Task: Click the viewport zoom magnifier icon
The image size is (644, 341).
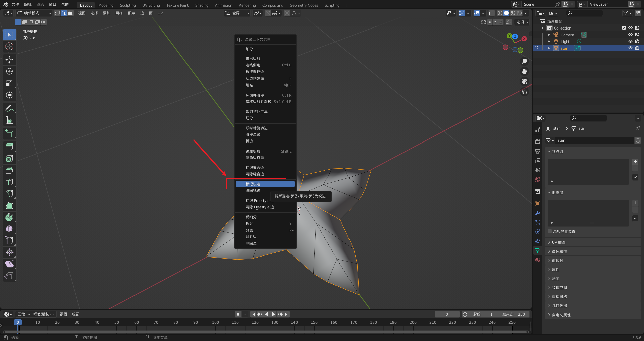Action: (x=524, y=61)
